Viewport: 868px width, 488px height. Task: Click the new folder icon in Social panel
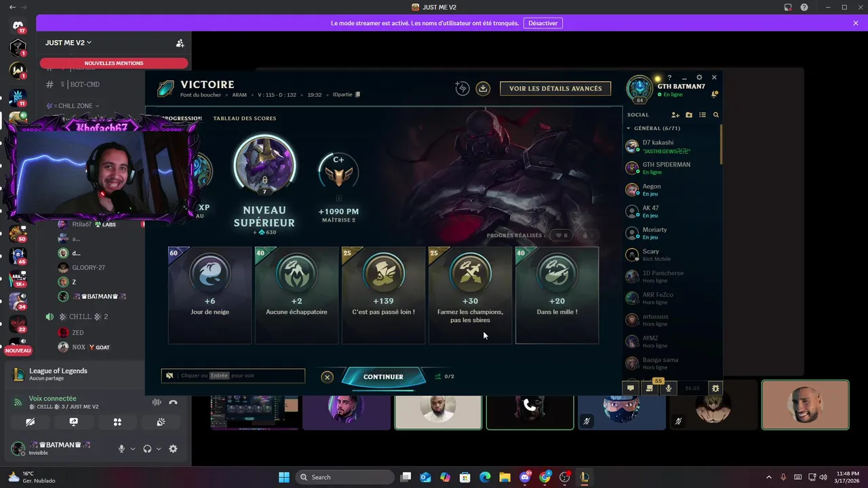tap(689, 115)
